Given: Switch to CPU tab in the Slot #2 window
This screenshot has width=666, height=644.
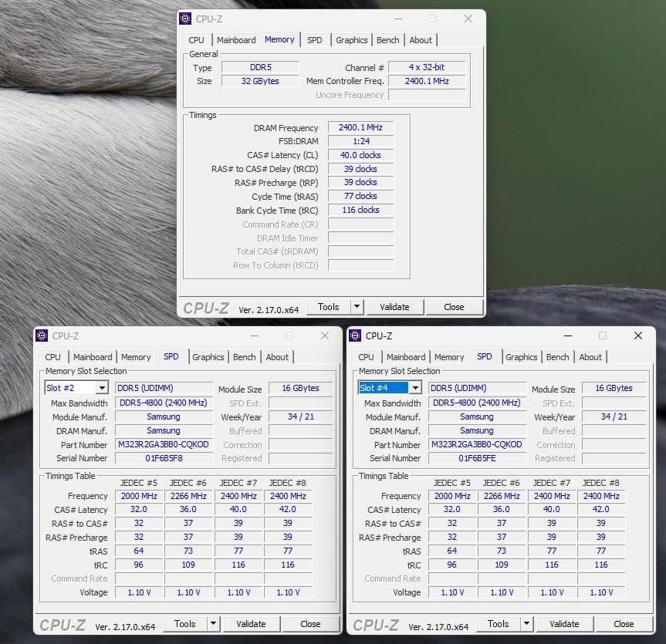Looking at the screenshot, I should (x=52, y=357).
